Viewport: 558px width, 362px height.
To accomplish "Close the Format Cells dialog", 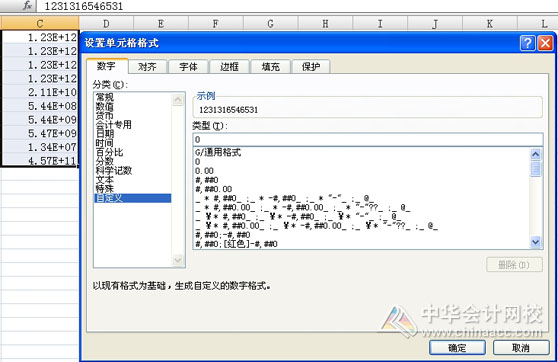I will pos(545,43).
